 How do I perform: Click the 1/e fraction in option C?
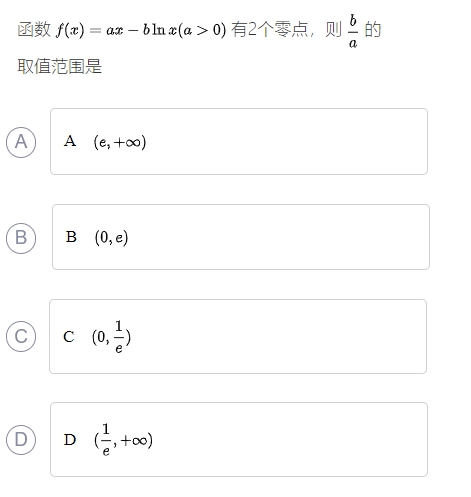pos(119,337)
